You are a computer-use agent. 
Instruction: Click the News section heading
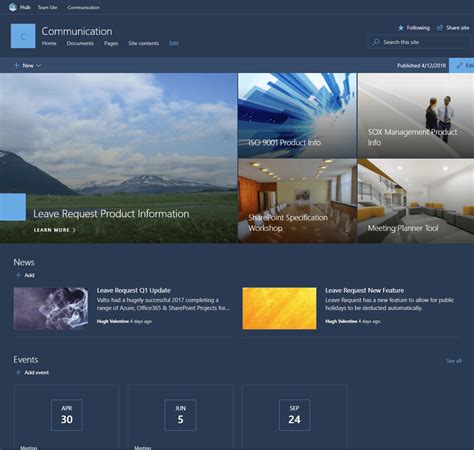click(x=24, y=262)
